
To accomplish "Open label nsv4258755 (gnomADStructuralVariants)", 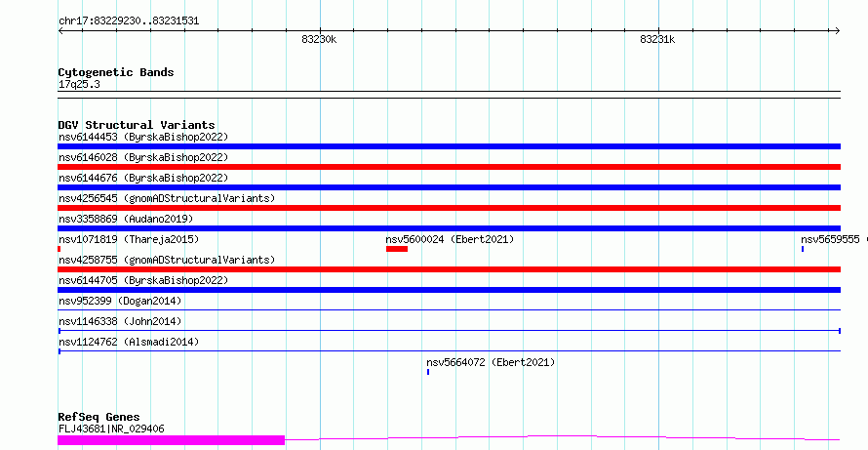I will point(167,260).
